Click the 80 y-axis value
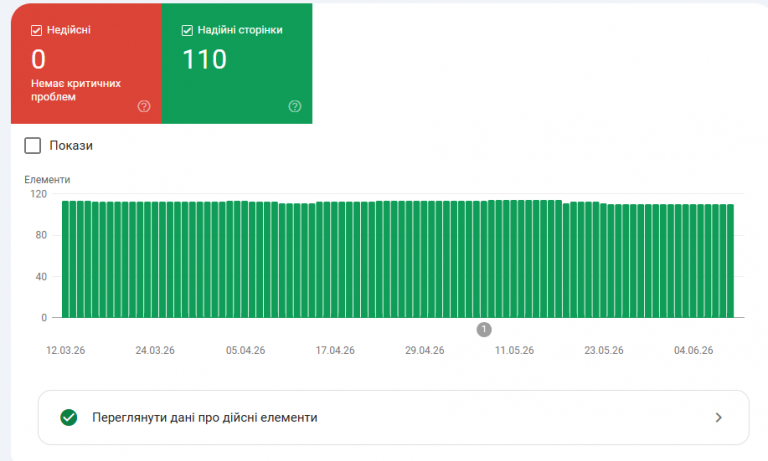 41,235
